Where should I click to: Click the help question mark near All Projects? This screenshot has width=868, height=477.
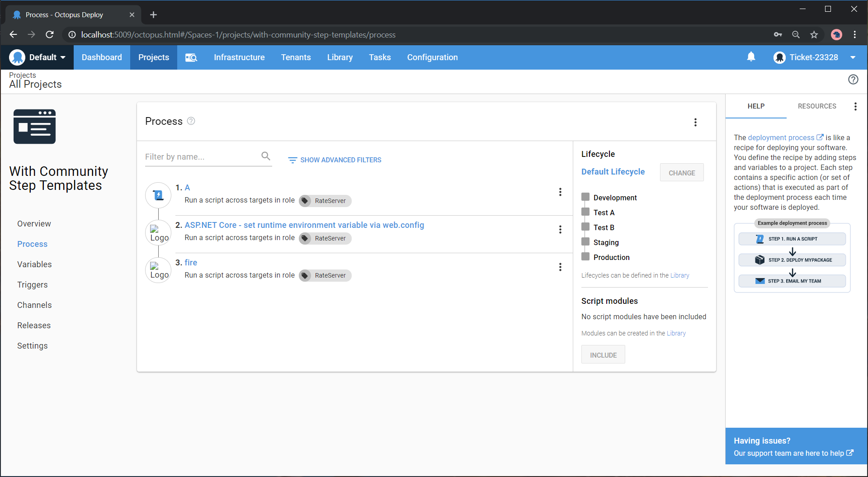(853, 79)
